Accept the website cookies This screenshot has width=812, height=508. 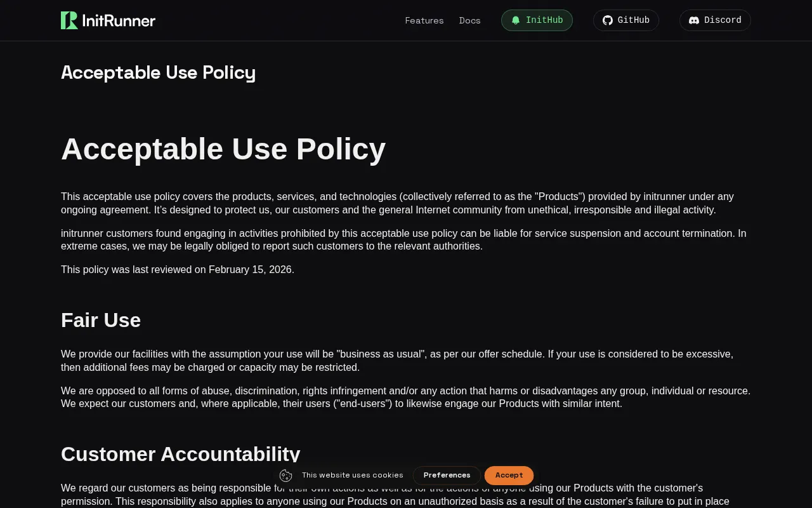point(509,476)
